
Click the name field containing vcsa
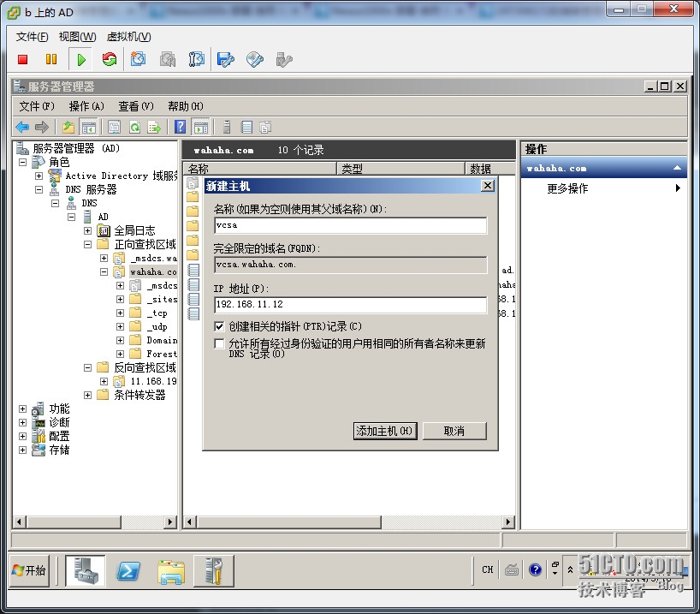pos(351,226)
